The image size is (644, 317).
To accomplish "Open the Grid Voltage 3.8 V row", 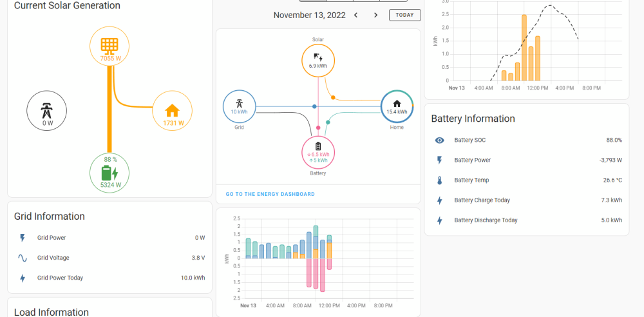I will (x=109, y=258).
